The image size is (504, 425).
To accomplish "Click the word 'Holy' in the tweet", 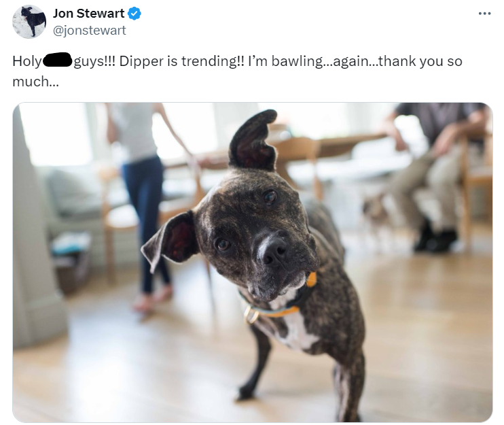I will point(27,61).
